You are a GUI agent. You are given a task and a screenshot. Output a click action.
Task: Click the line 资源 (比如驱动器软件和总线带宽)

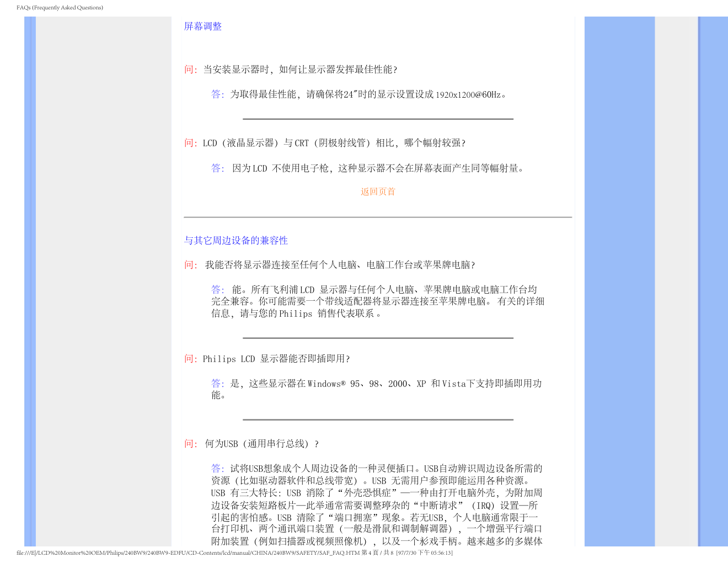click(371, 481)
